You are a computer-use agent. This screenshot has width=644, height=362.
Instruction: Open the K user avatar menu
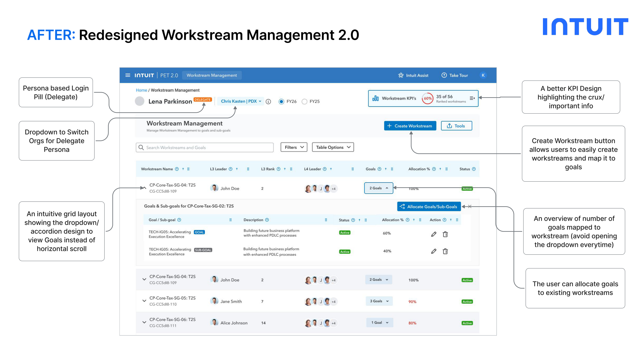point(483,75)
